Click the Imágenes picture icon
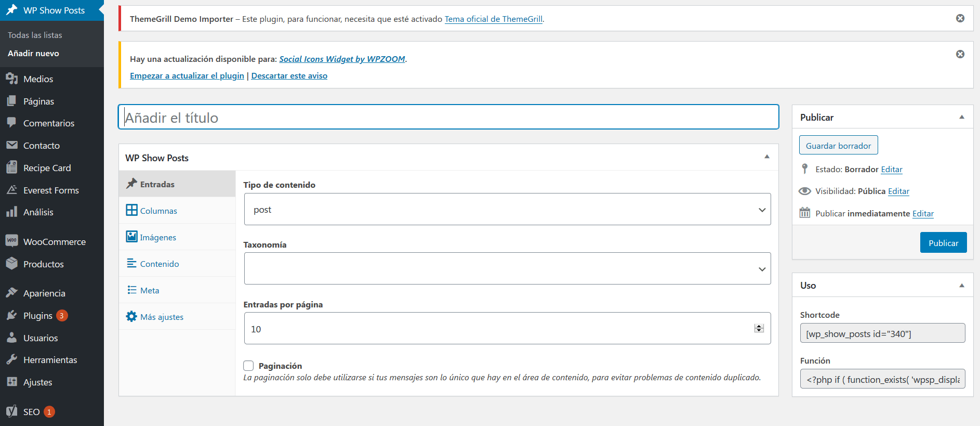Viewport: 980px width, 426px height. pyautogui.click(x=131, y=237)
